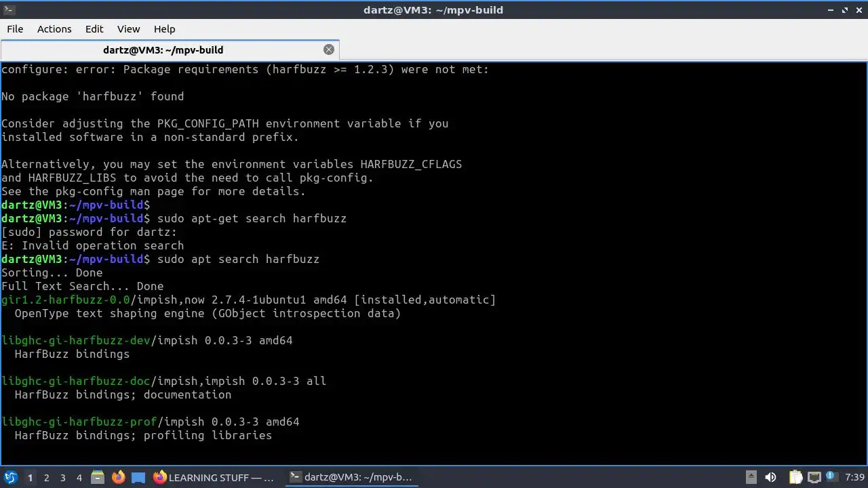Click 'No package 'harfbuzz' found' line
This screenshot has width=868, height=488.
[92, 96]
